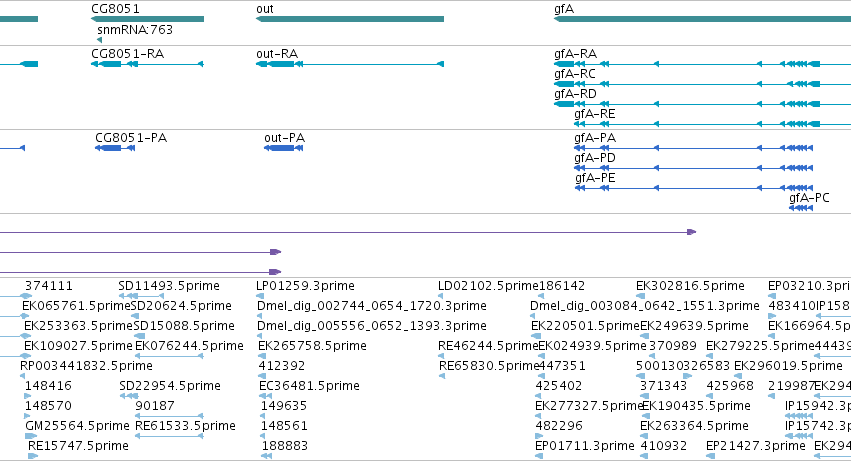Open feature 425968
The width and height of the screenshot is (851, 461).
(x=730, y=387)
